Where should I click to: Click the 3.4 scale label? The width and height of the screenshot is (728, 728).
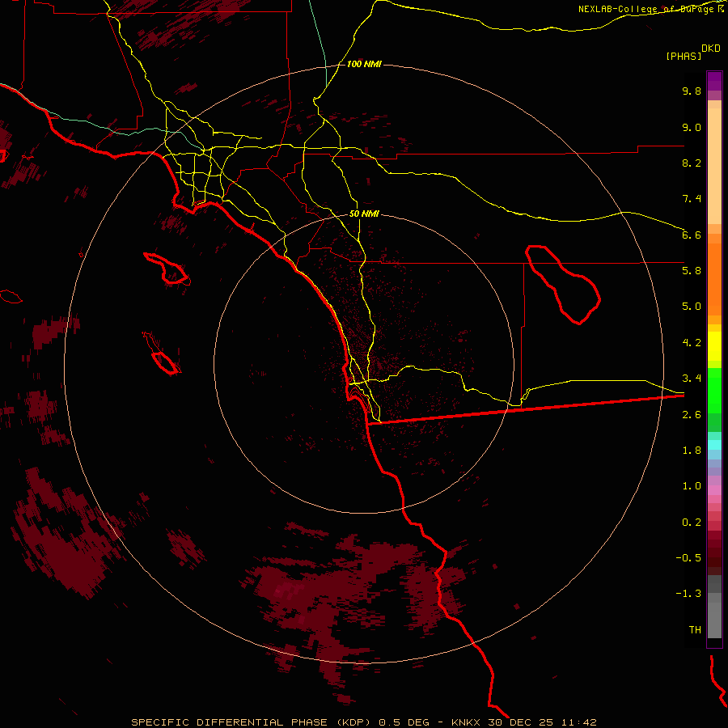pyautogui.click(x=692, y=379)
